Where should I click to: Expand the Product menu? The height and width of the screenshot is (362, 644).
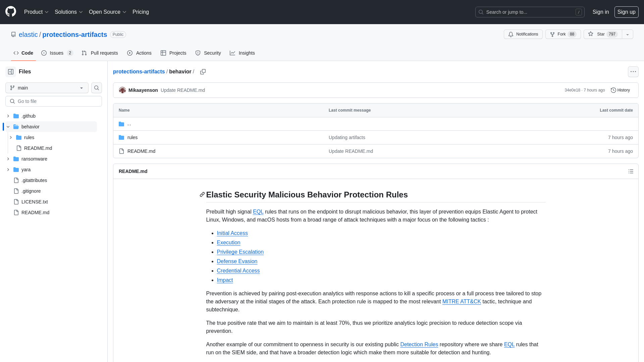point(36,12)
